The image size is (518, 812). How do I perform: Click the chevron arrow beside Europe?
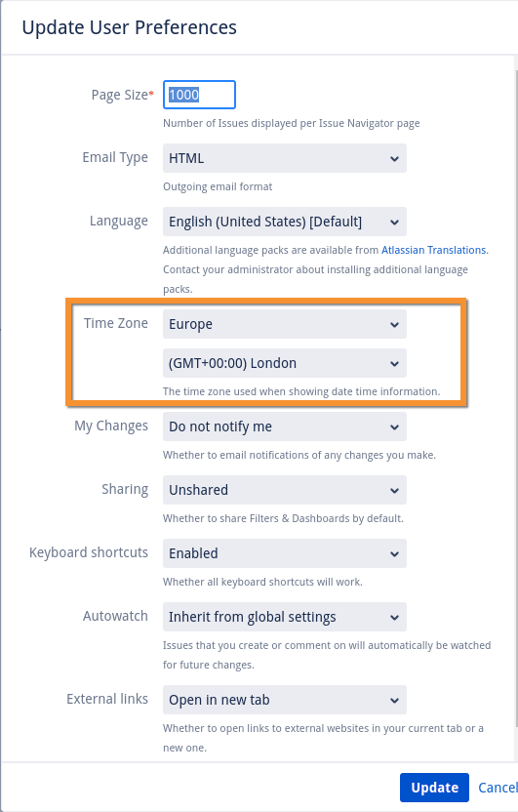394,325
